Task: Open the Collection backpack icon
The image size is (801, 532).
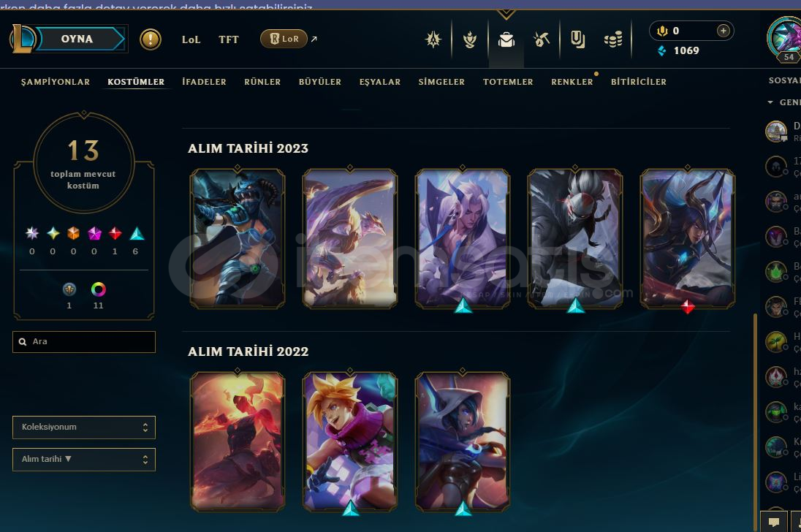Action: point(506,39)
